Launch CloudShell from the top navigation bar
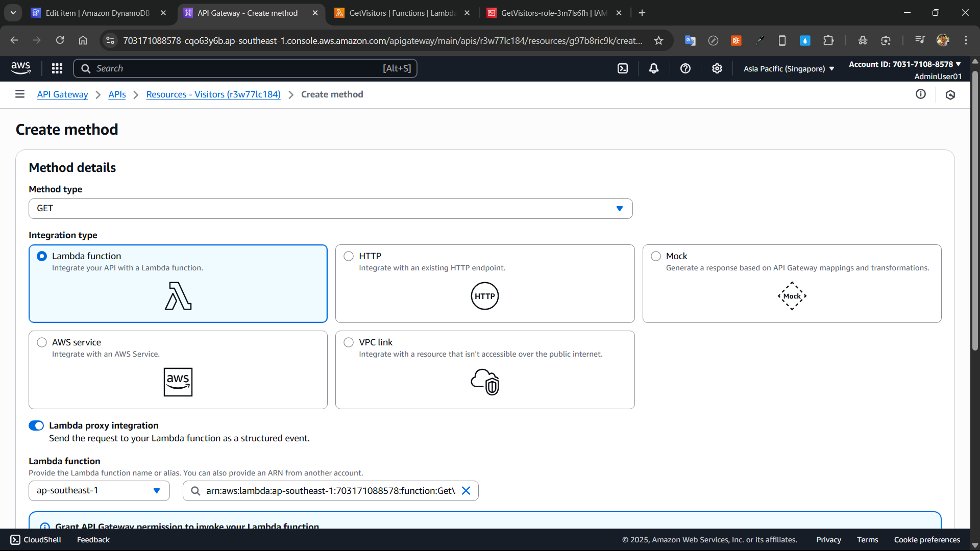Image resolution: width=980 pixels, height=551 pixels. (x=623, y=68)
